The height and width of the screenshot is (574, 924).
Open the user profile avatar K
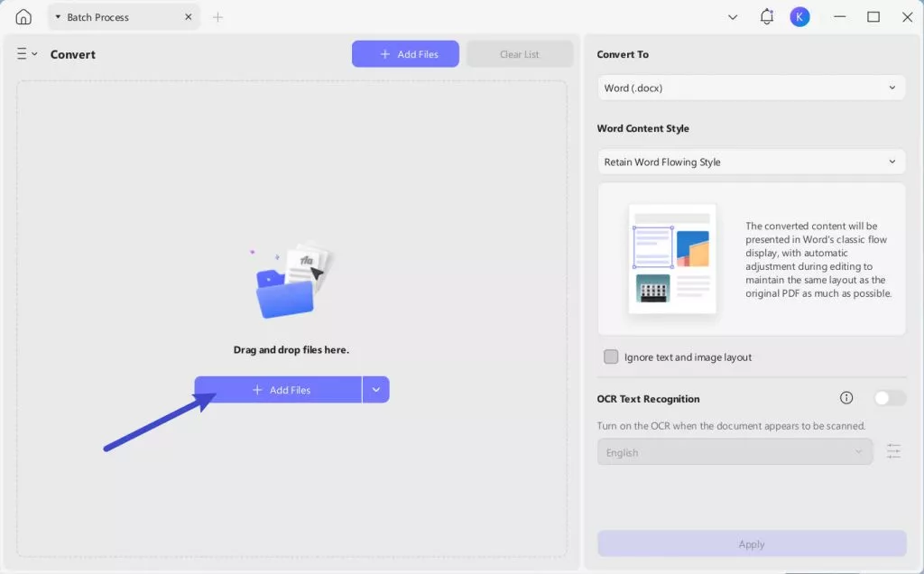[799, 17]
